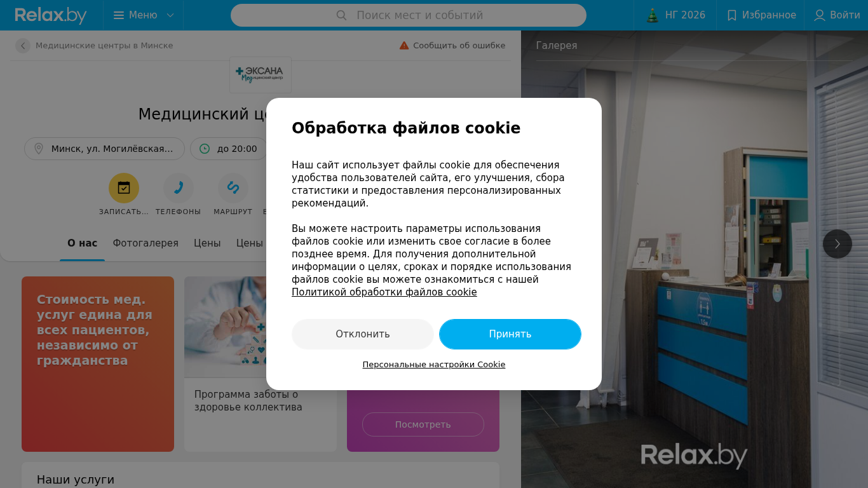Expand the address Минск, ул. Могилёвская selector

[x=104, y=149]
